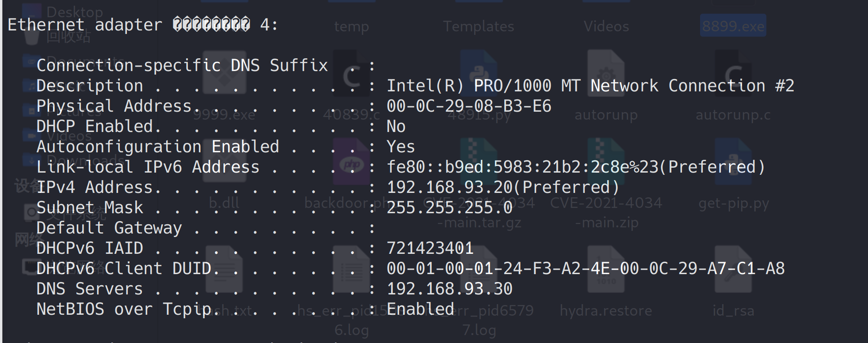Open 回收站 trash in the sidebar

coord(69,37)
